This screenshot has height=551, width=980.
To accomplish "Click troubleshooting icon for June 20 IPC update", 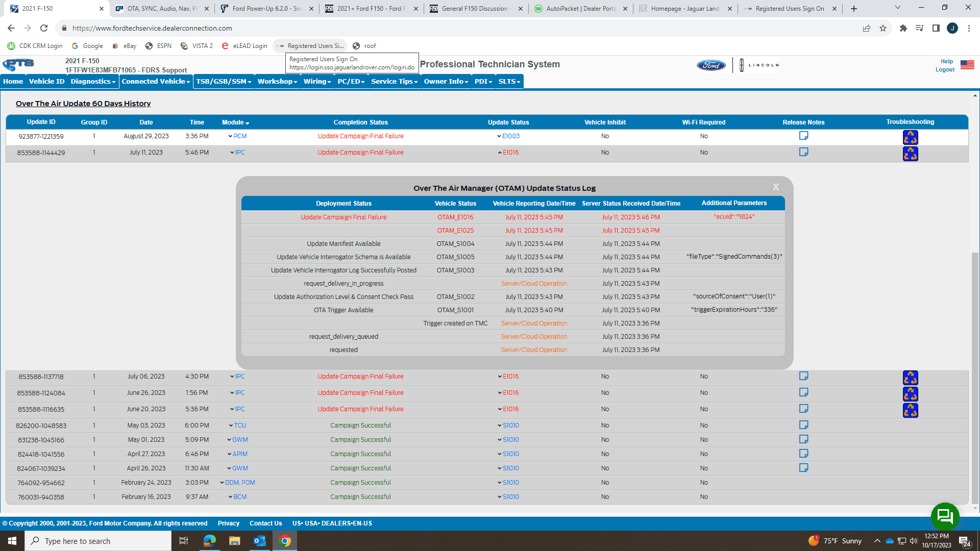I will (910, 410).
